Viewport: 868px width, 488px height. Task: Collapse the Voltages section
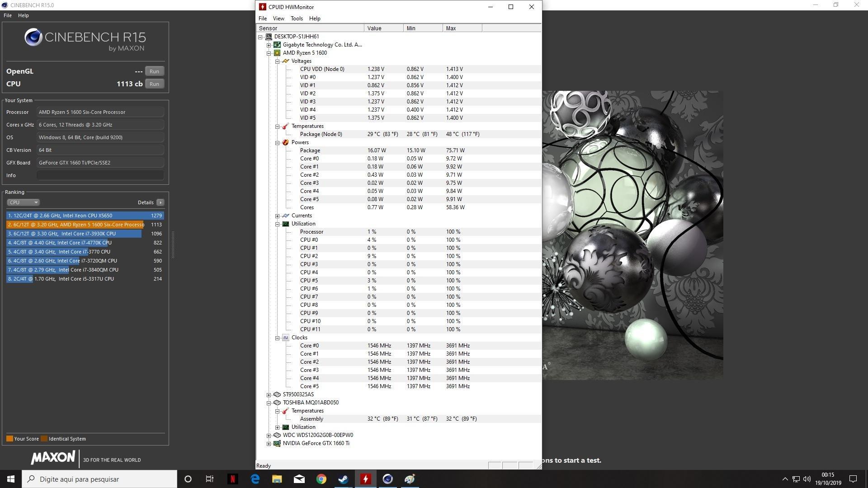tap(278, 61)
